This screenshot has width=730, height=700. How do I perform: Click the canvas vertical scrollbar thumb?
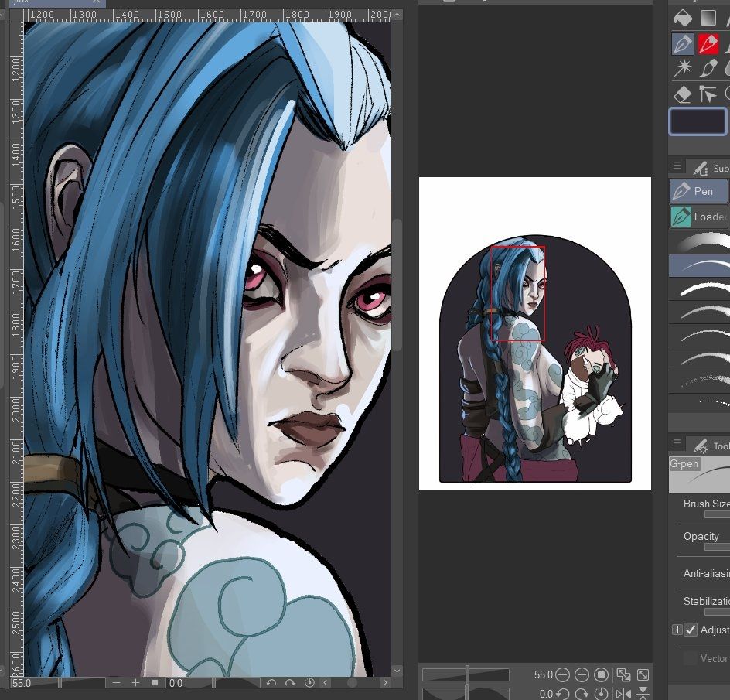[x=397, y=285]
